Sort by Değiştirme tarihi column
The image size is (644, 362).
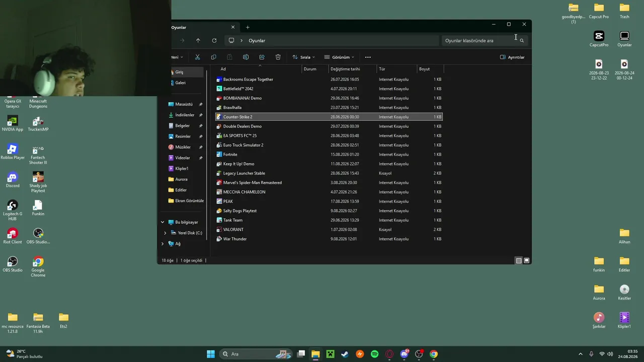tap(352, 69)
